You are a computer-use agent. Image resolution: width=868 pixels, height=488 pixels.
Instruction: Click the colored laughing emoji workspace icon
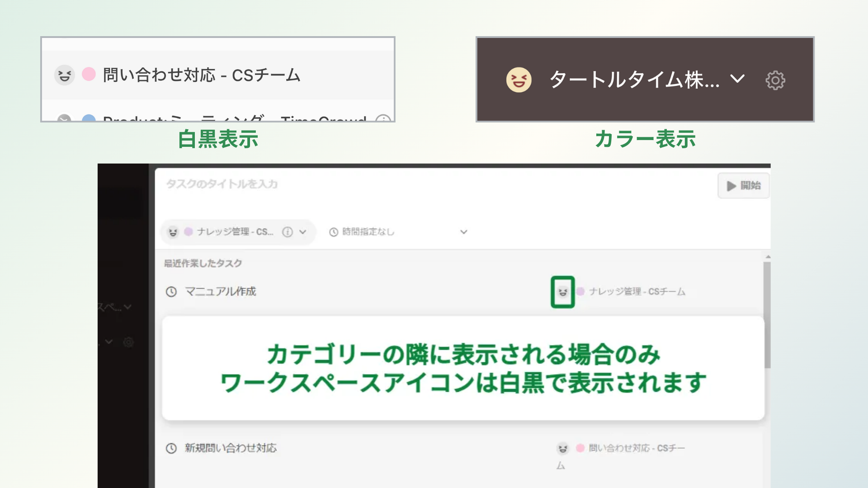pos(518,80)
